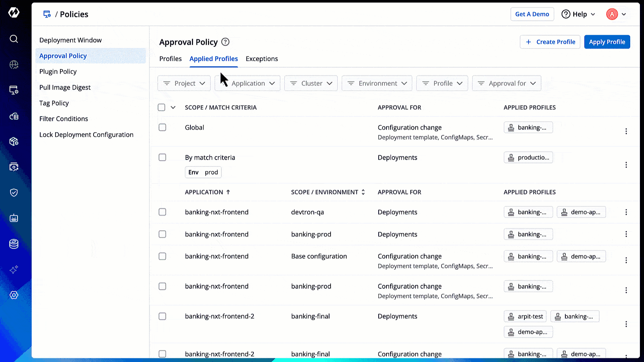Click the shield security icon in sidebar
This screenshot has height=362, width=644.
(x=14, y=193)
